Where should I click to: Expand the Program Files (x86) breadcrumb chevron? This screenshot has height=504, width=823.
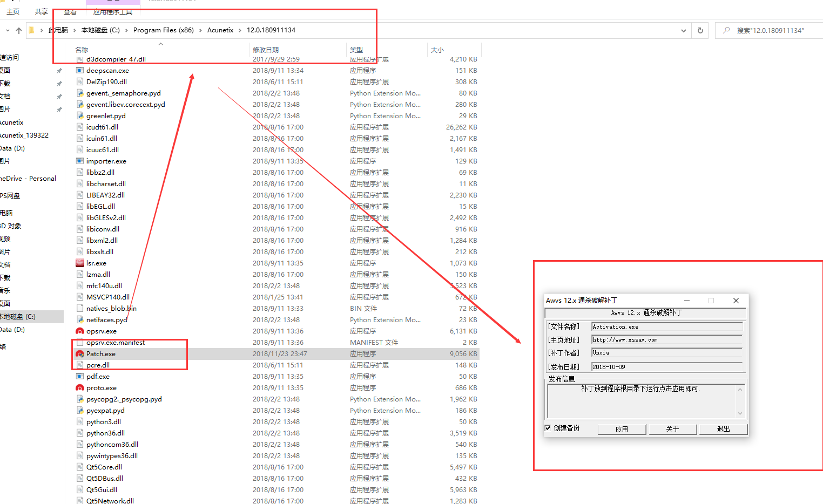(200, 30)
